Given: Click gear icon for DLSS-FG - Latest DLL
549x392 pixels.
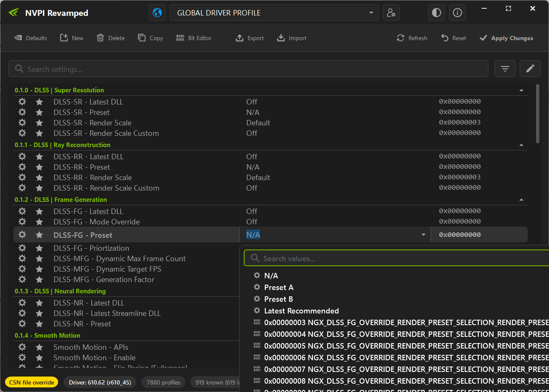Looking at the screenshot, I should tap(22, 211).
